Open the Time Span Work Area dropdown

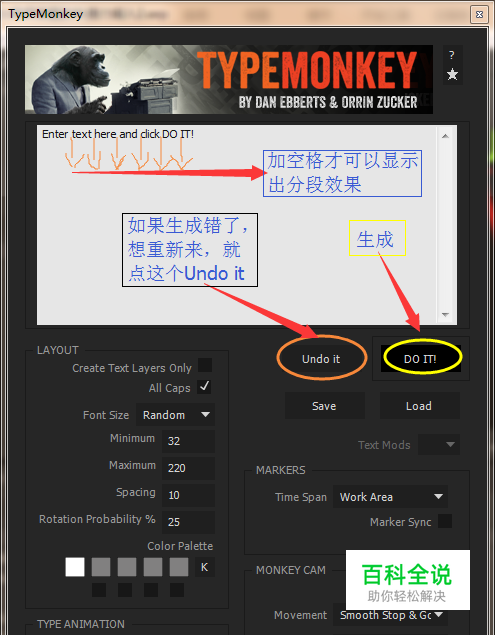click(x=390, y=497)
